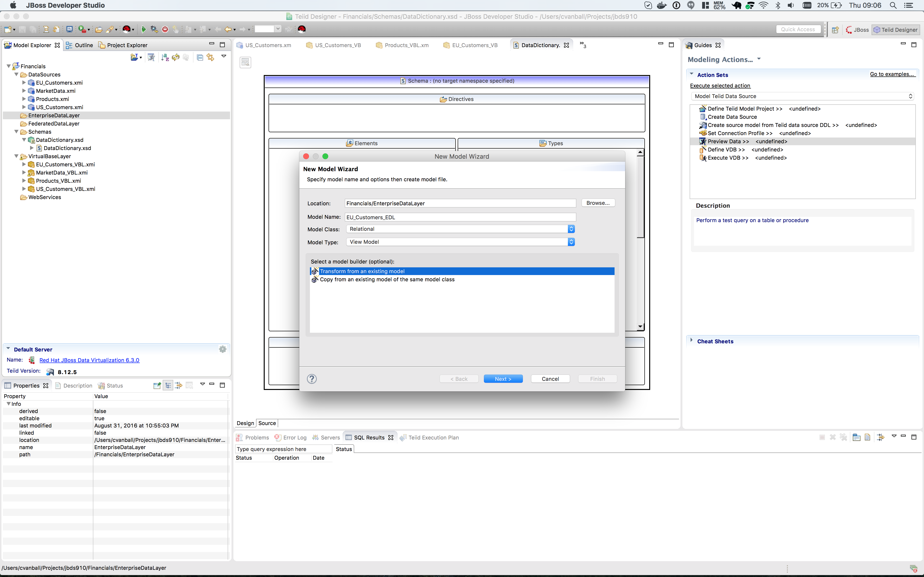Click the Model Name input field

pos(460,217)
